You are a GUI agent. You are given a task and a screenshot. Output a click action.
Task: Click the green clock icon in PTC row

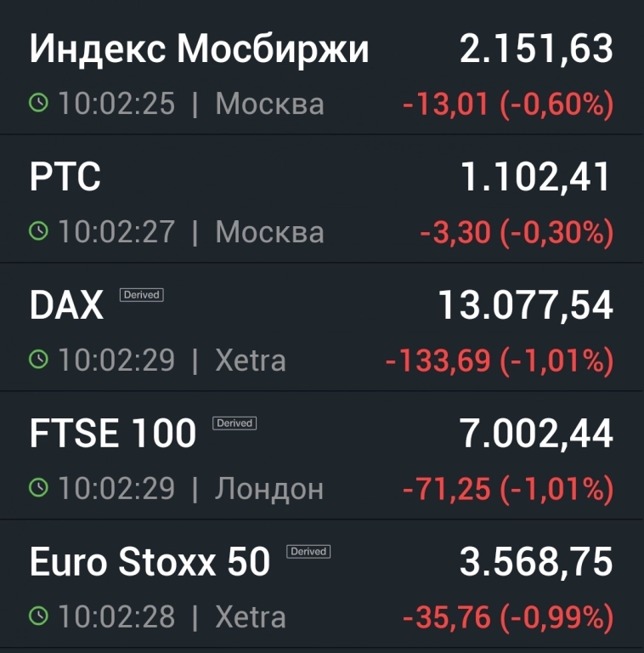pos(39,231)
